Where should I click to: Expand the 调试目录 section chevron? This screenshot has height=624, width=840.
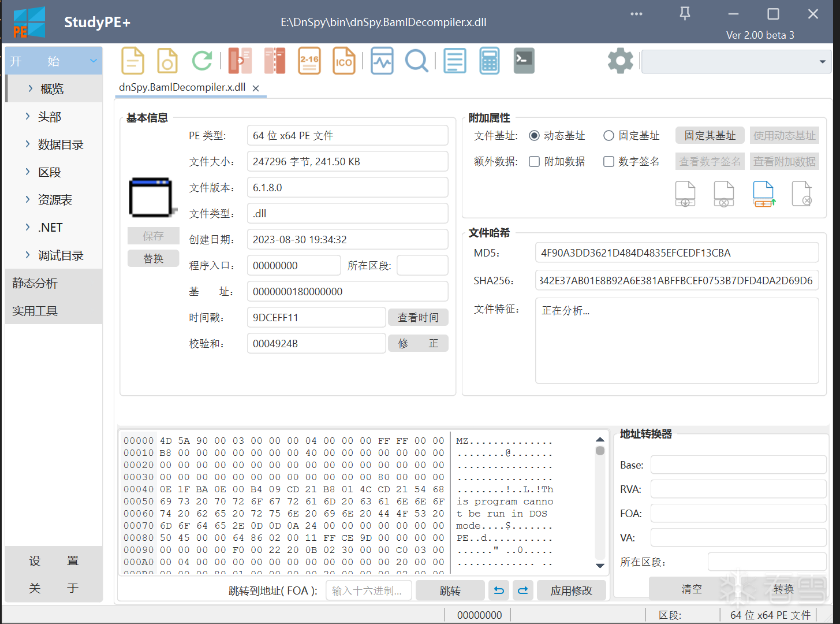click(28, 255)
